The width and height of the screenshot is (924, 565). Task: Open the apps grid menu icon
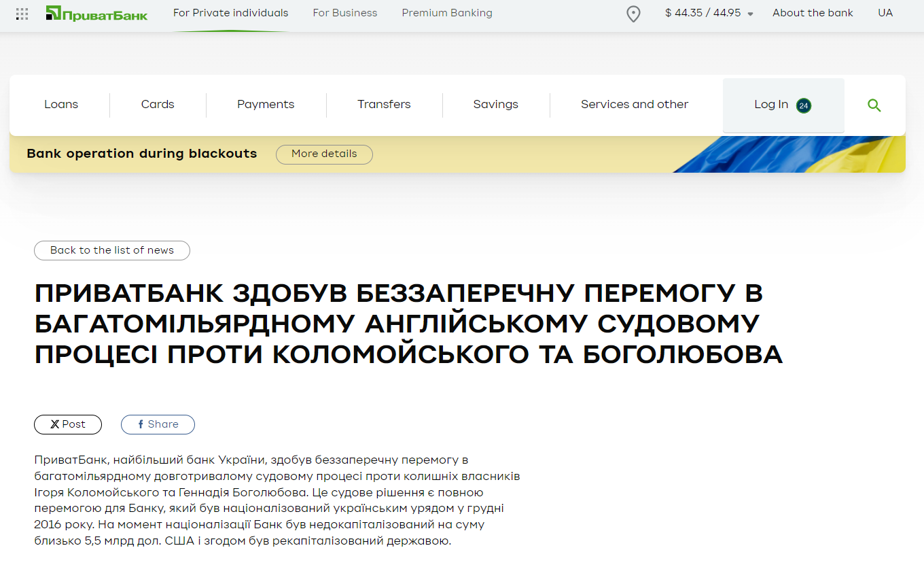[x=22, y=14]
